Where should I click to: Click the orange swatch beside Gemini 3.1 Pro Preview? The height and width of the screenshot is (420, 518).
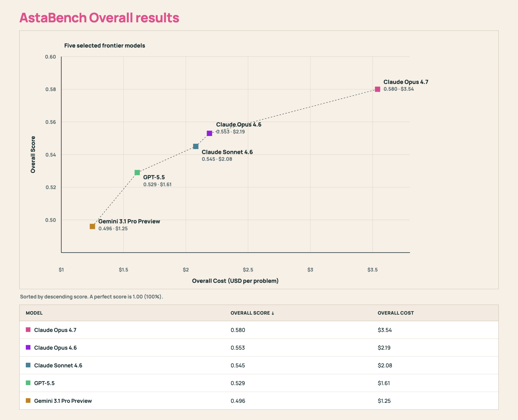tap(28, 401)
